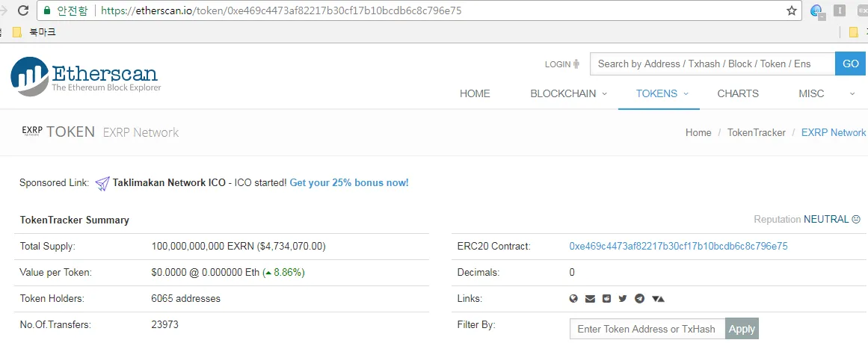Focus the Enter Token Address or TxHash field
Image resolution: width=868 pixels, height=343 pixels.
[x=647, y=329]
